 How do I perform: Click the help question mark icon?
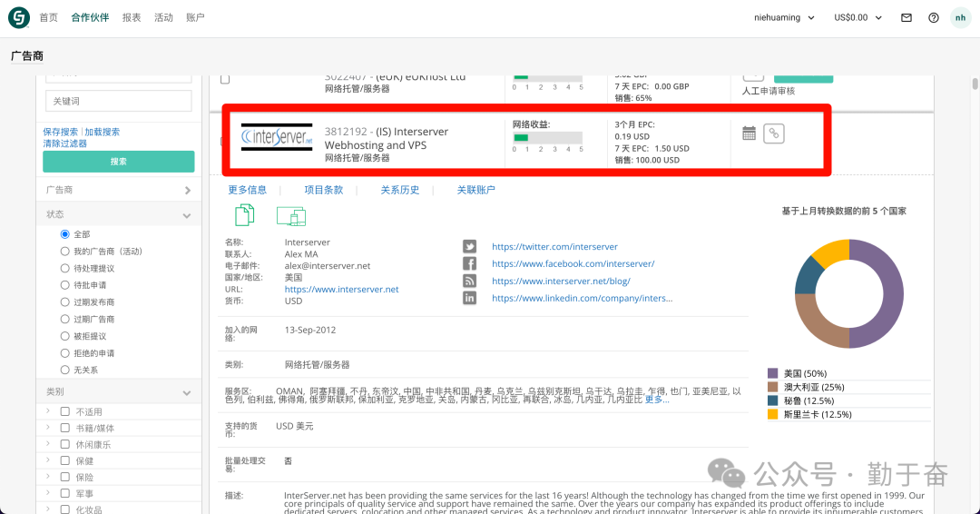pos(933,17)
